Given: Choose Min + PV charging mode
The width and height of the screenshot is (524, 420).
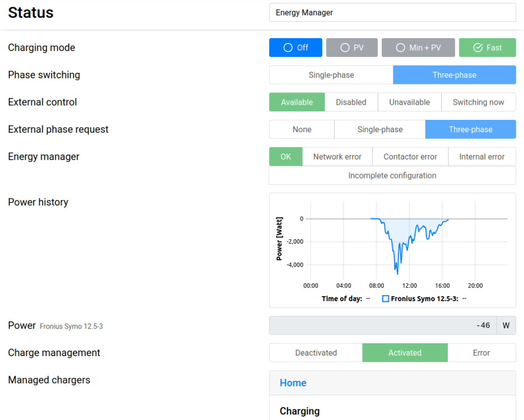Looking at the screenshot, I should point(418,48).
